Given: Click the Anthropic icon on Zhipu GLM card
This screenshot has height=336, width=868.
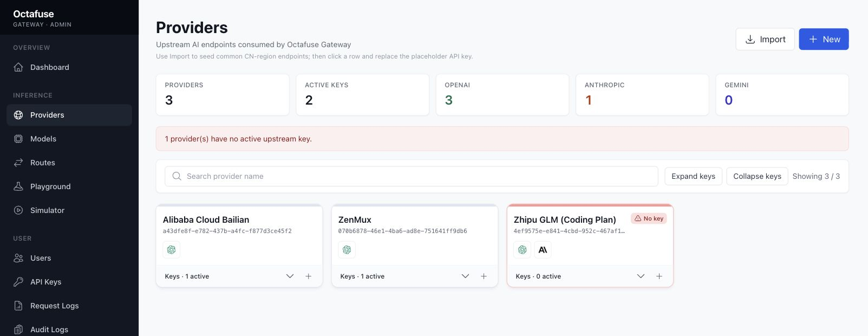Looking at the screenshot, I should pos(543,250).
